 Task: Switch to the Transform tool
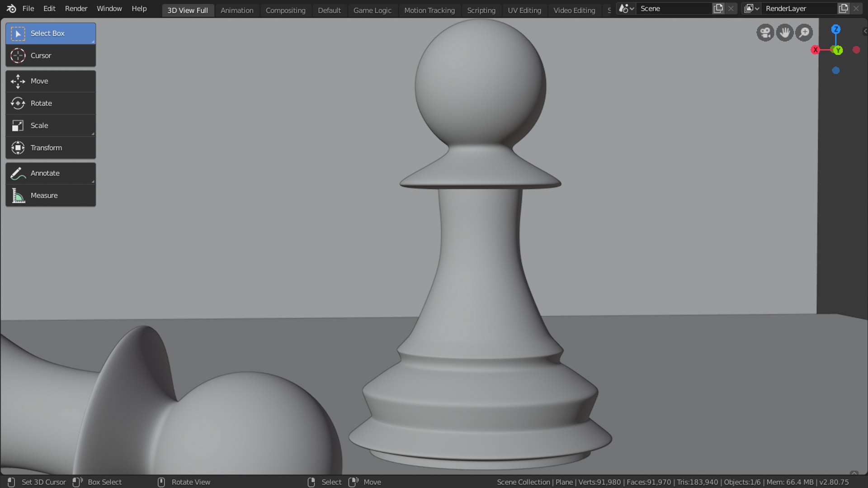[51, 148]
